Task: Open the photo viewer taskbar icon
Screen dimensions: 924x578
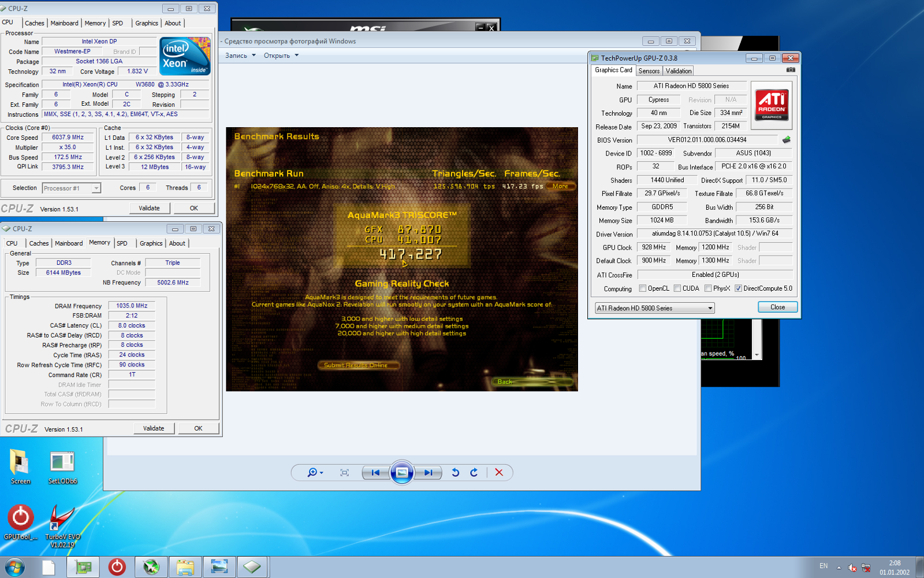Action: click(219, 567)
